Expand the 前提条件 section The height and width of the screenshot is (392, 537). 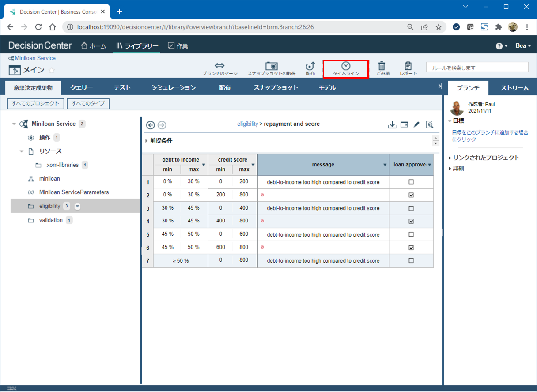[x=146, y=141]
